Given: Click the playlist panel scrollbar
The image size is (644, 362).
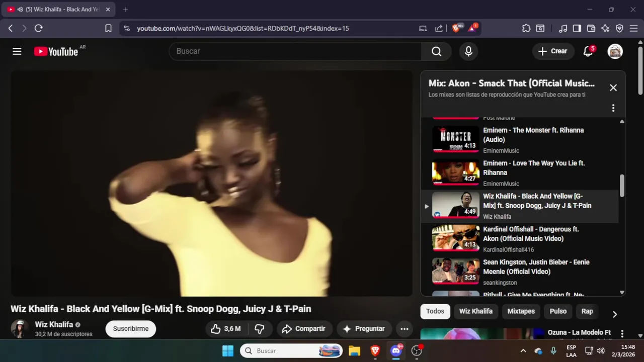Looking at the screenshot, I should [x=622, y=186].
